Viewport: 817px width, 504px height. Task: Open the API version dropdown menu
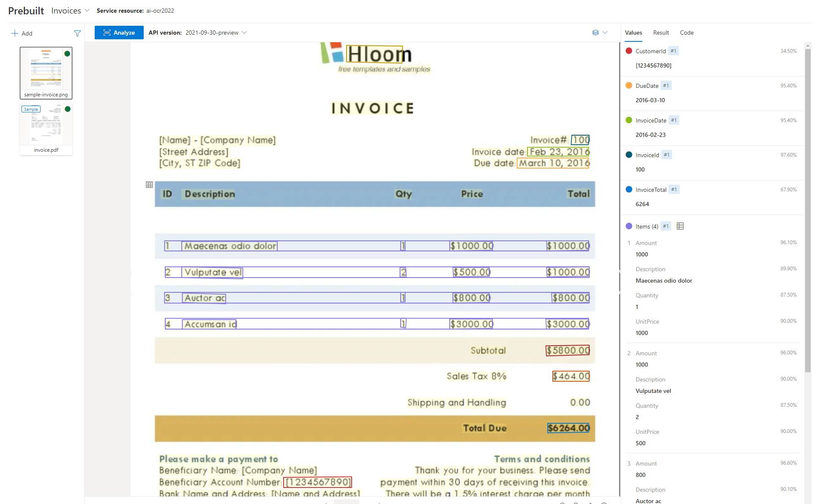coord(215,33)
